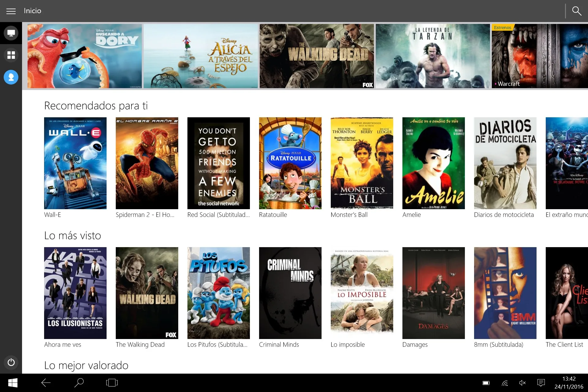Image resolution: width=588 pixels, height=392 pixels.
Task: Open the Action Center notification icon
Action: pos(541,383)
